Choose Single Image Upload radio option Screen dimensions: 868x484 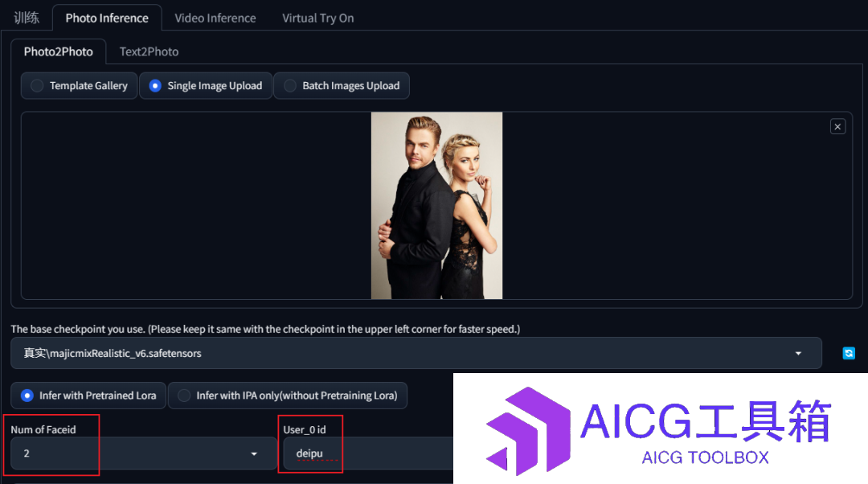click(x=206, y=86)
